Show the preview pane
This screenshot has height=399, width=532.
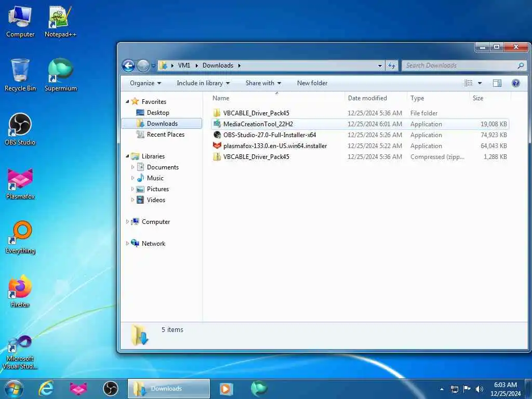[x=497, y=83]
